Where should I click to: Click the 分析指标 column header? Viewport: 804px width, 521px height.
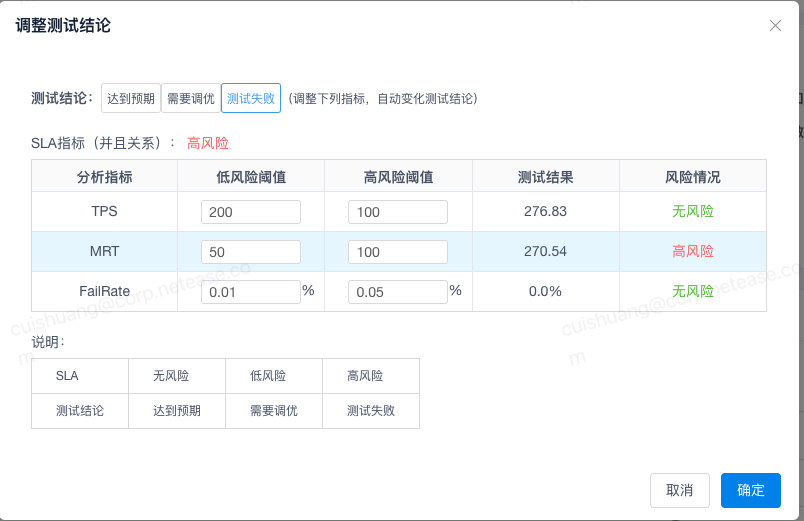click(x=105, y=177)
